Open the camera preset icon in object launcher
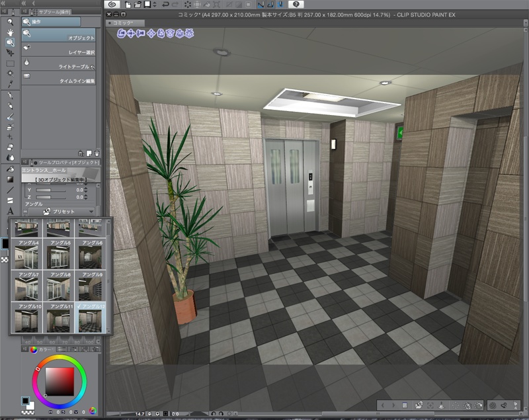 point(419,405)
